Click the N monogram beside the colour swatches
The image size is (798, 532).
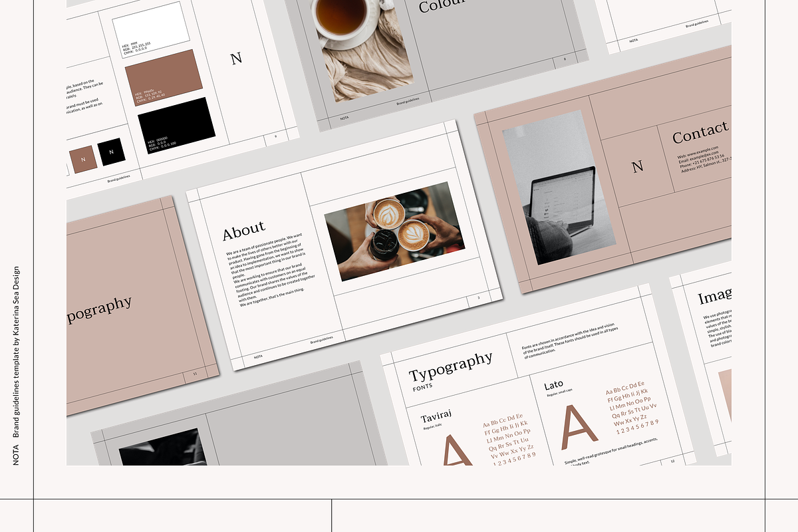(x=236, y=59)
